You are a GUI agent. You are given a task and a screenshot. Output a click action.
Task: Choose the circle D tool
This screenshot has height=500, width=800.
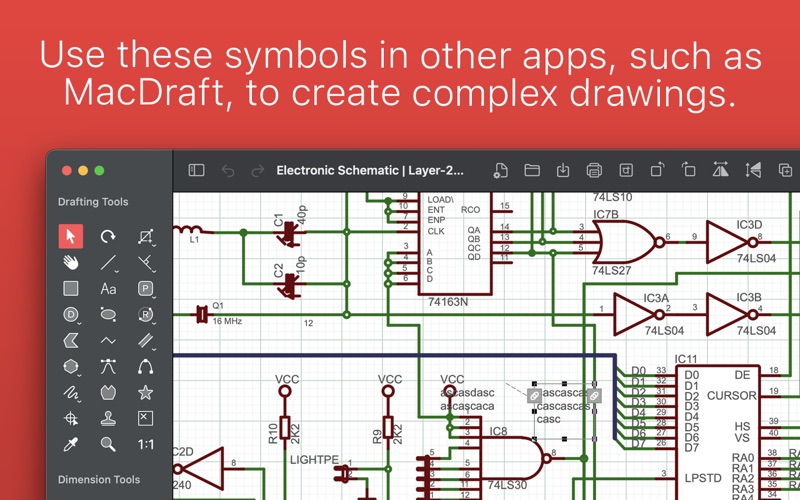(x=71, y=315)
